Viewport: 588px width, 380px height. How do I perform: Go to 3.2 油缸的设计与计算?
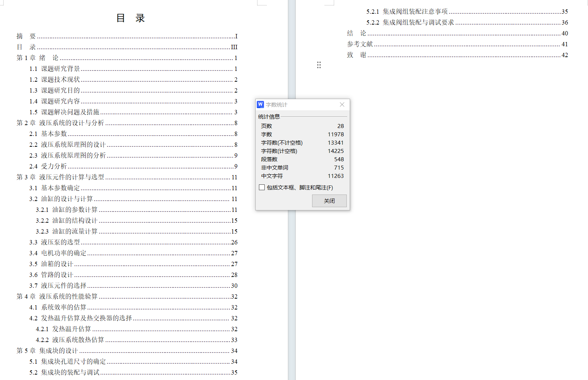click(133, 199)
